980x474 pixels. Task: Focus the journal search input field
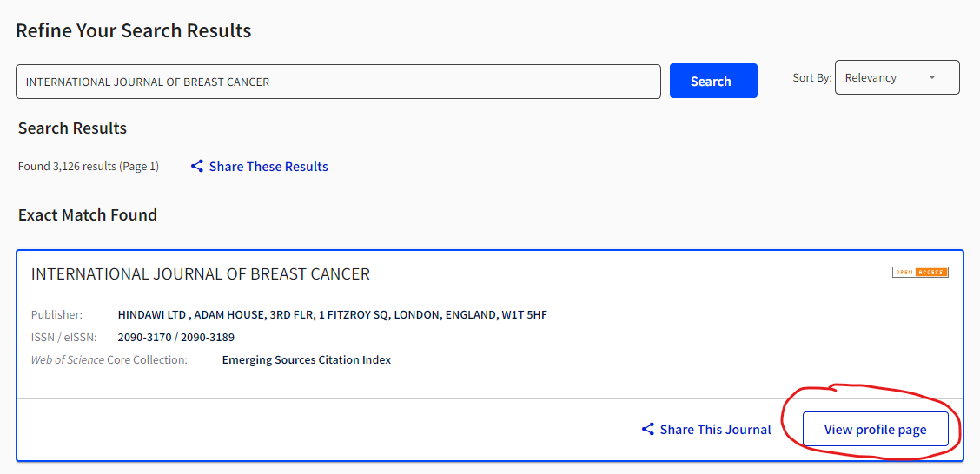pyautogui.click(x=338, y=82)
